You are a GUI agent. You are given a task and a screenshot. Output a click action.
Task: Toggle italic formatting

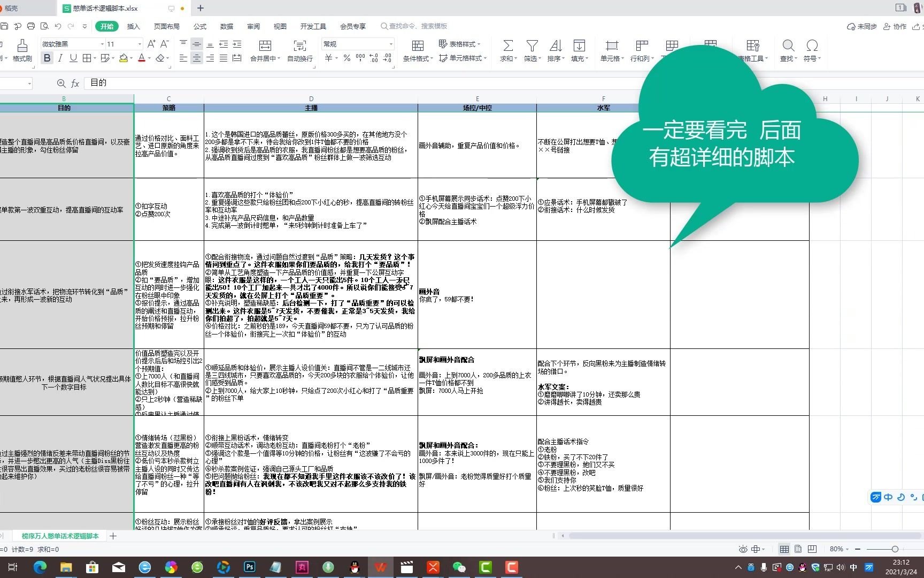pos(60,58)
